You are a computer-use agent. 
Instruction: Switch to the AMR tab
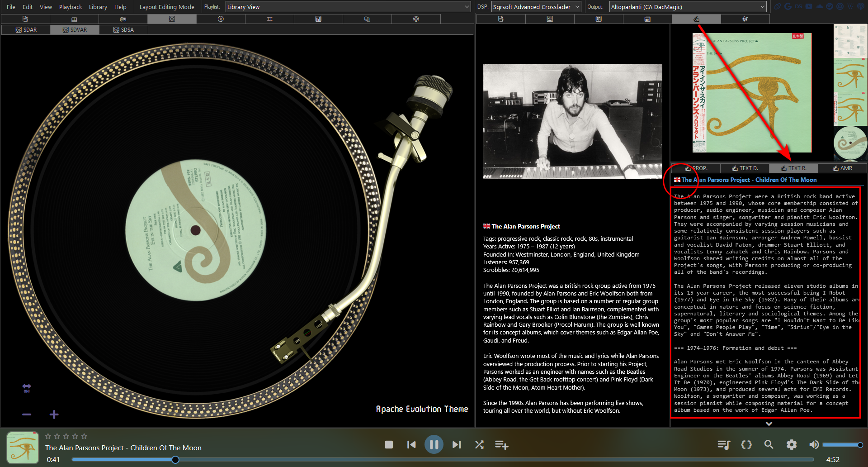point(842,168)
